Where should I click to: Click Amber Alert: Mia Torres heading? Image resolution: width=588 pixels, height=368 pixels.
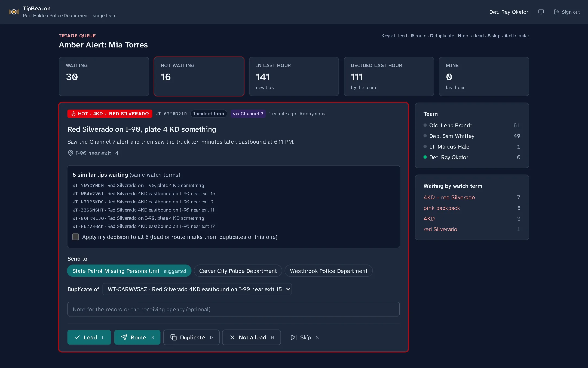point(103,45)
